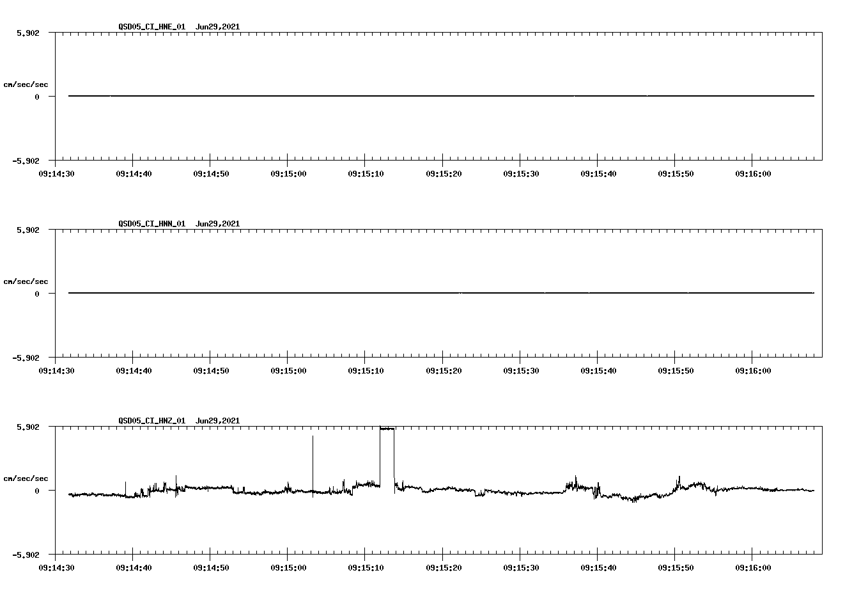Viewport: 868px width, 591px height.
Task: Click the QSD05_CI_HNE_01 plot title
Action: pyautogui.click(x=179, y=27)
